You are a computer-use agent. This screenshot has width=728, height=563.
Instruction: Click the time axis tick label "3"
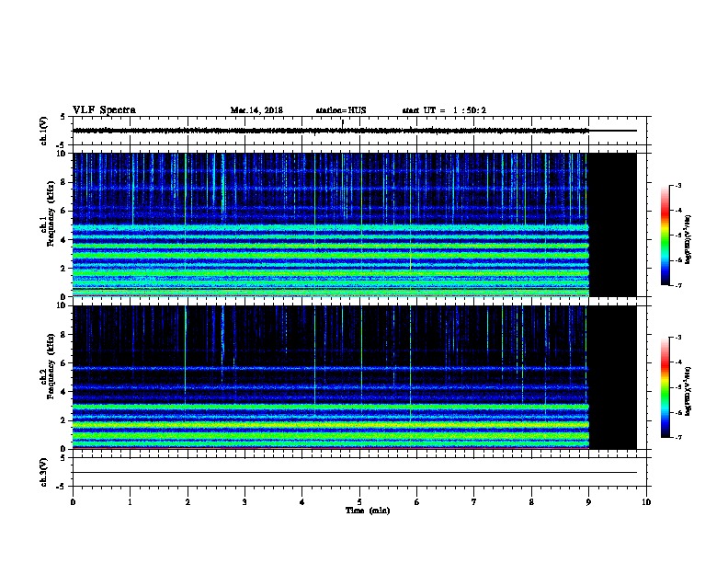[245, 502]
